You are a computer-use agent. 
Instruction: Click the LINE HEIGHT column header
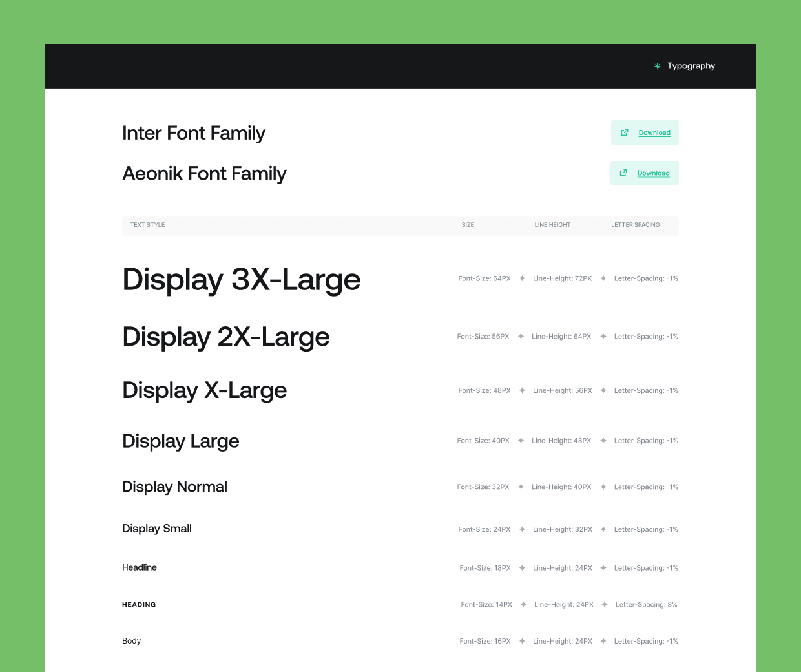click(x=552, y=225)
